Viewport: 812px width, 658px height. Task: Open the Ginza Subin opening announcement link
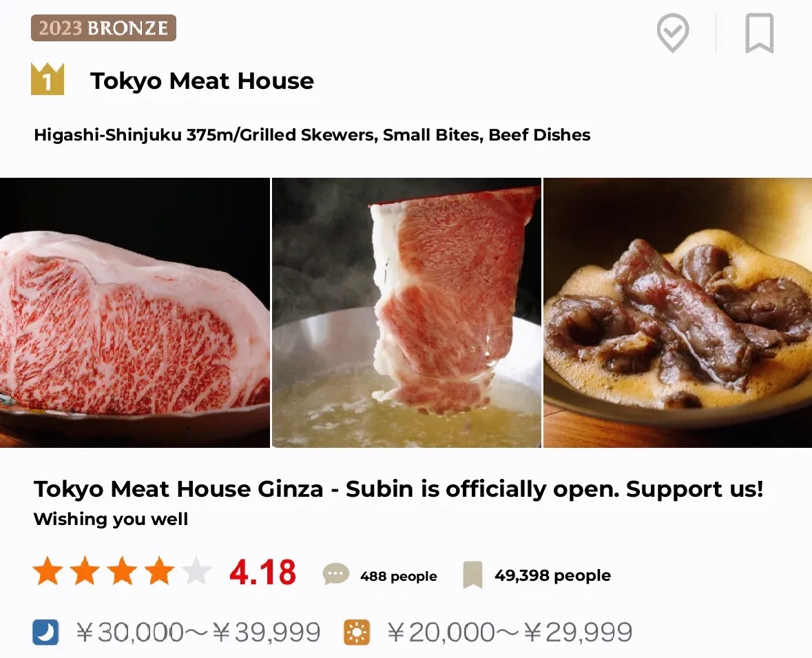point(398,489)
